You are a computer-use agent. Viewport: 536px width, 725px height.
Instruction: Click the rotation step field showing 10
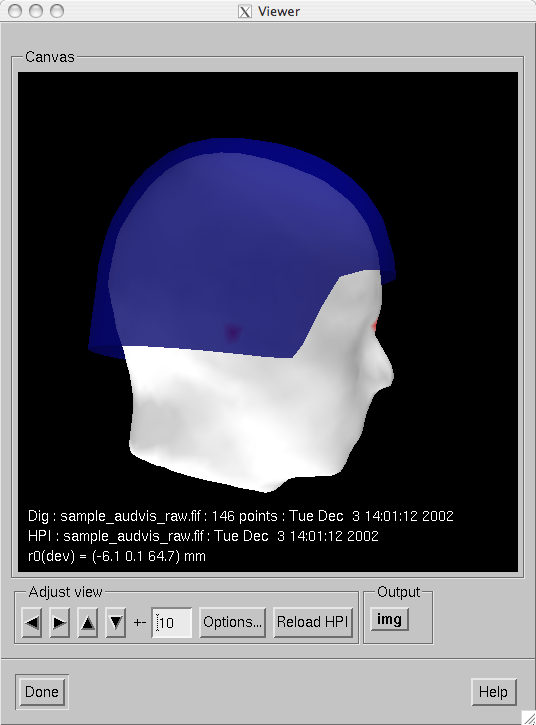[172, 622]
